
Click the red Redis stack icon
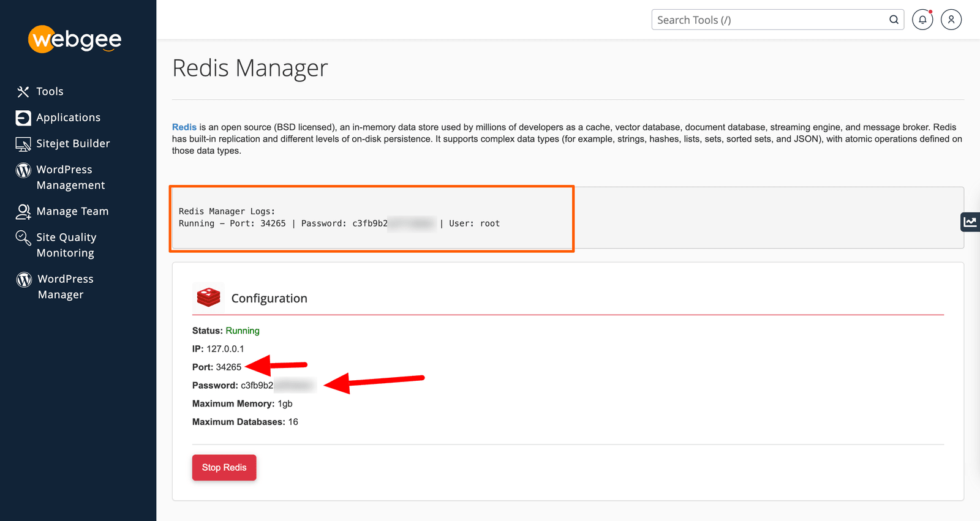click(208, 298)
